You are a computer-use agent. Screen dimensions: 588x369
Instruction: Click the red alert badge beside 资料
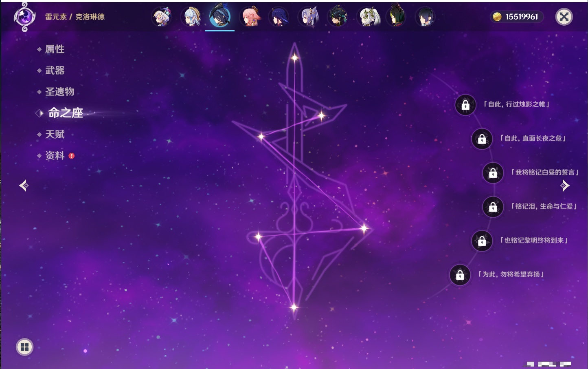(72, 156)
